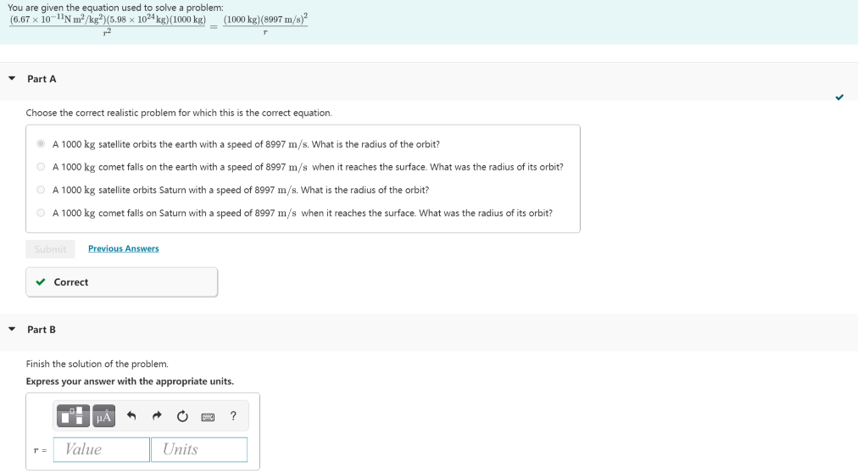Viewport: 868px width, 473px height.
Task: Click the greyed Submit button in Part A
Action: click(x=50, y=248)
